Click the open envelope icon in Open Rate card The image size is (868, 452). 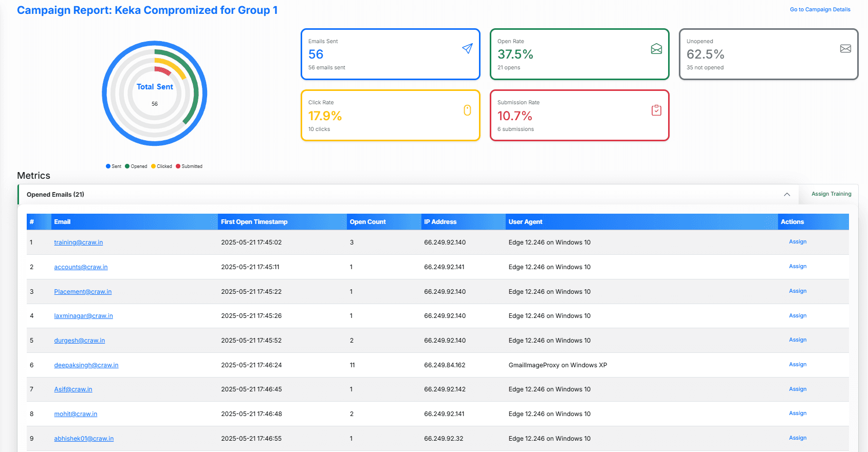point(656,49)
